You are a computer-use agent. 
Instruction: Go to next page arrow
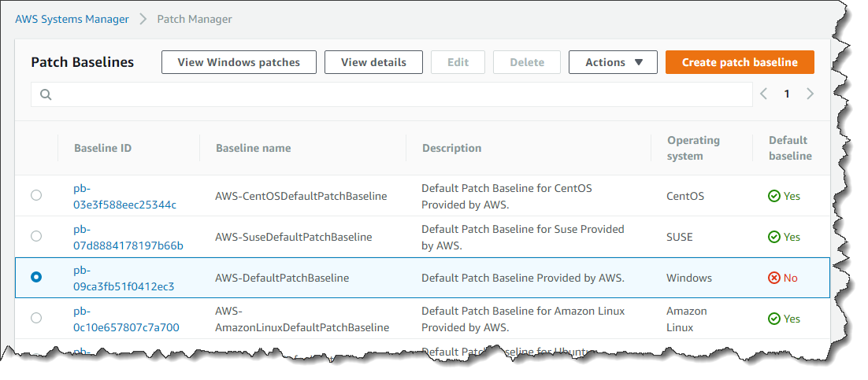pyautogui.click(x=811, y=94)
